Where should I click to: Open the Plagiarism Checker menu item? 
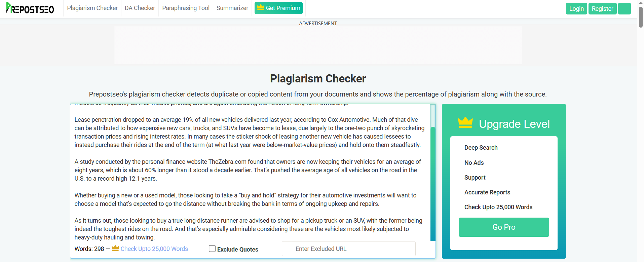tap(92, 8)
